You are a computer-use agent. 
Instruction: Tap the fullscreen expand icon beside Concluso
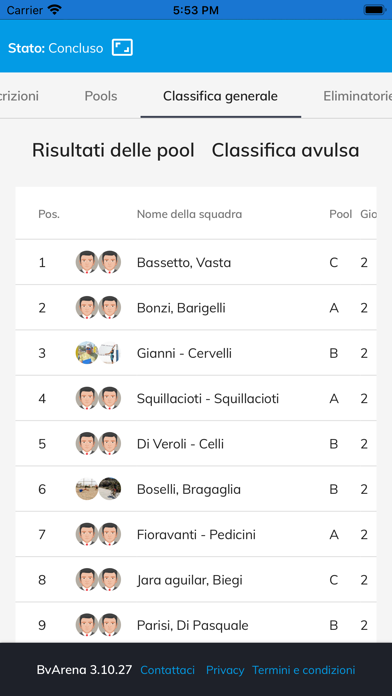[122, 47]
